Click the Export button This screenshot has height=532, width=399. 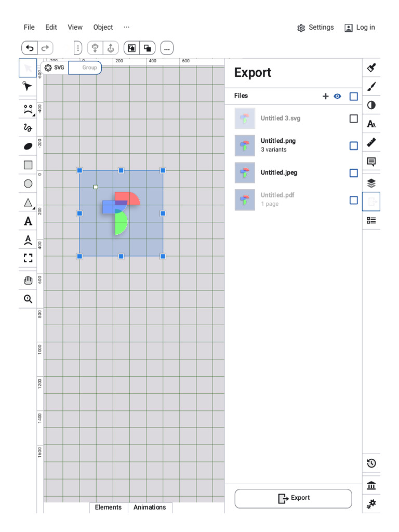293,498
